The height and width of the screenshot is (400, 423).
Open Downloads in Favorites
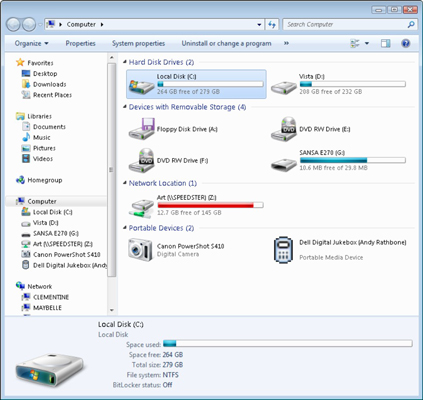50,84
